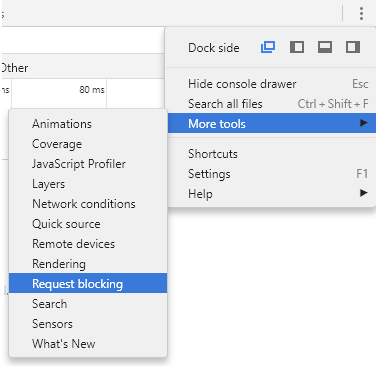
Task: Dock DevTools to the left side
Action: (297, 47)
